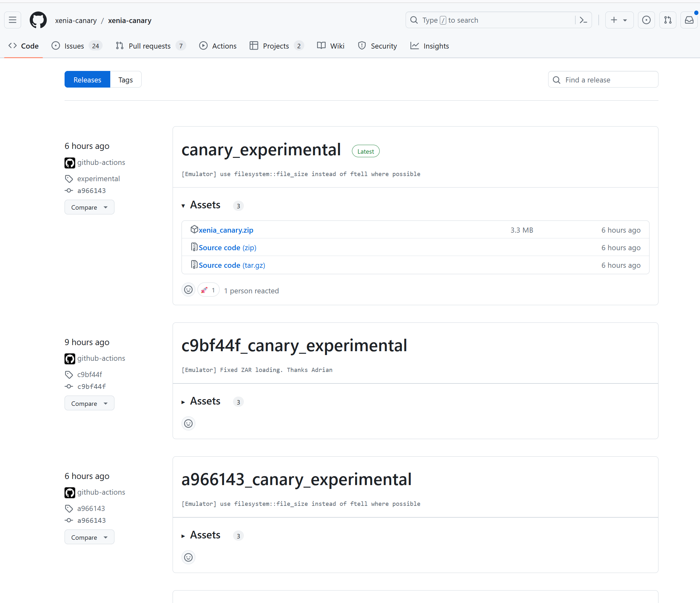Open Compare dropdown for canary_experimental
The height and width of the screenshot is (603, 700).
coord(89,207)
